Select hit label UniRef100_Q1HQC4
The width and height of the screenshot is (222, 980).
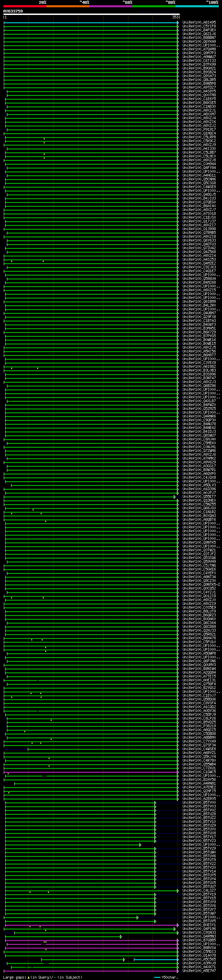coord(199,133)
